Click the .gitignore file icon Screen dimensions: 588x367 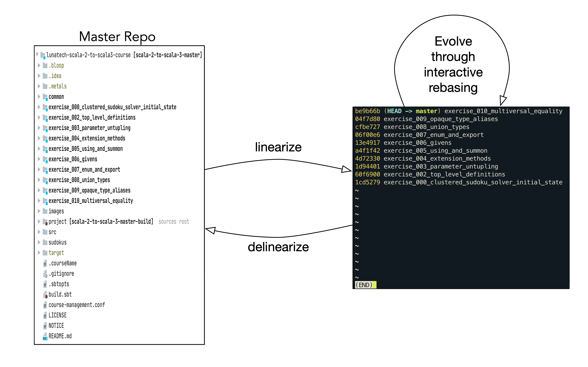pos(45,274)
